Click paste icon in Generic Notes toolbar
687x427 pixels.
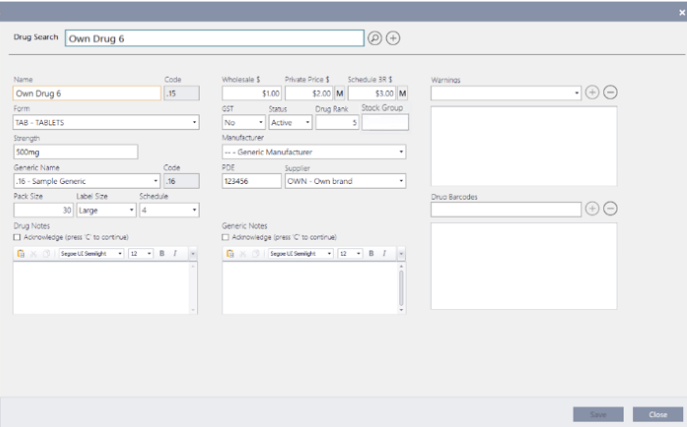(230, 254)
